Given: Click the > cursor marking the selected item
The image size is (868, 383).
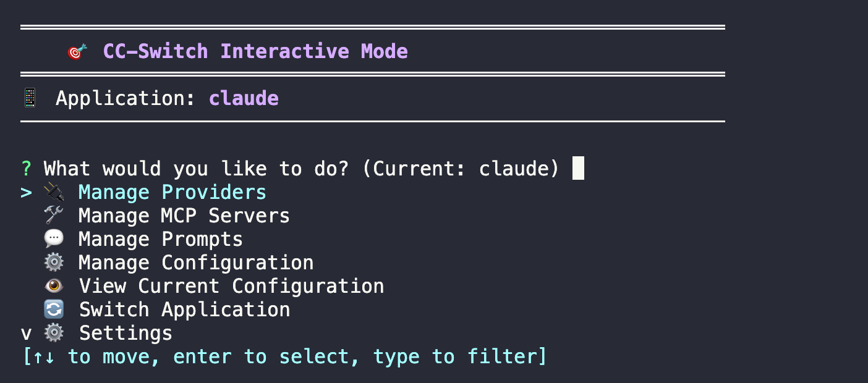Looking at the screenshot, I should [x=25, y=192].
